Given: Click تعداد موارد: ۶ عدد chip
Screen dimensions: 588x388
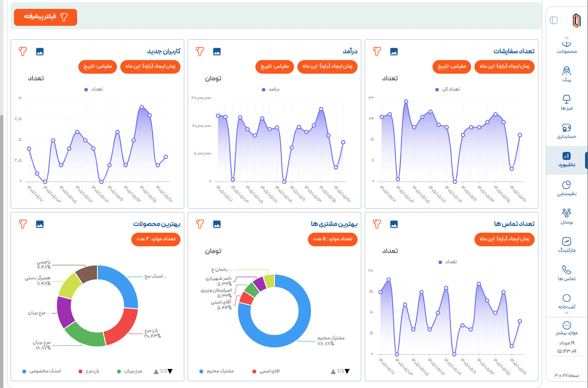Looking at the screenshot, I should 155,239.
